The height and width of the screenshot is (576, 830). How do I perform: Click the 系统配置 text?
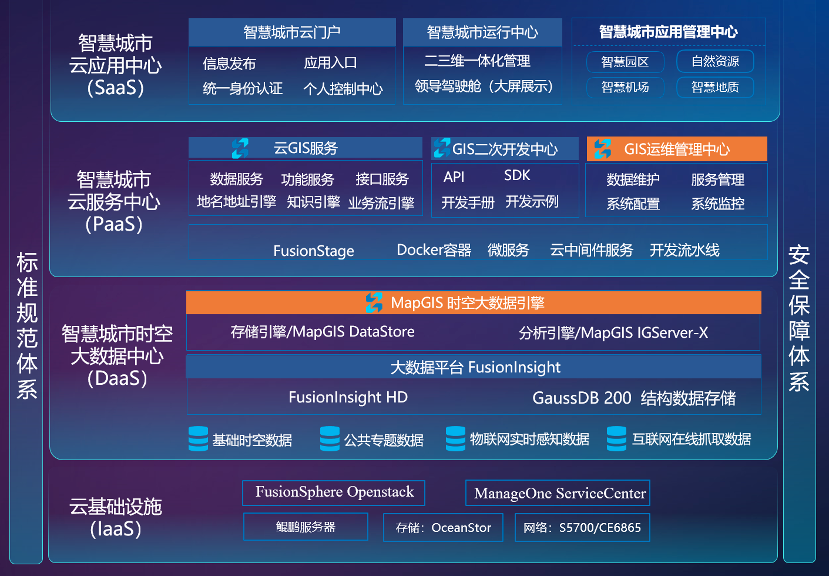tap(633, 203)
